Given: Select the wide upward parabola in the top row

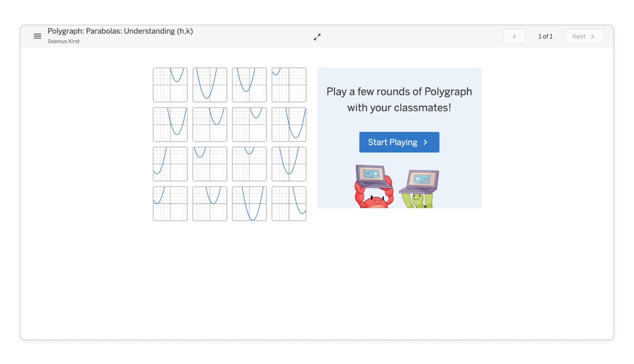Looking at the screenshot, I should (x=210, y=85).
